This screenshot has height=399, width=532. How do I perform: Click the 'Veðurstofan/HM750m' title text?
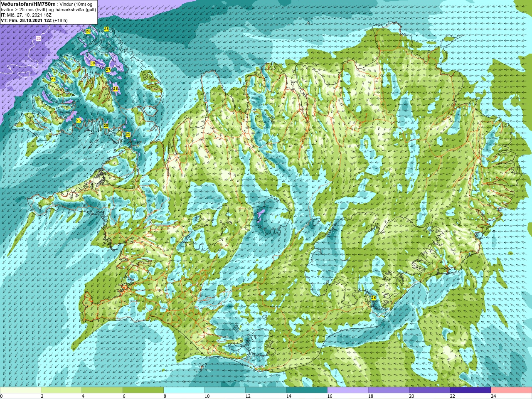point(28,4)
